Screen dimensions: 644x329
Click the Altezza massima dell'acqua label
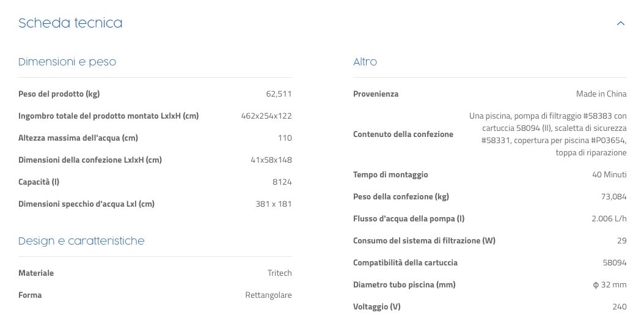pos(78,138)
